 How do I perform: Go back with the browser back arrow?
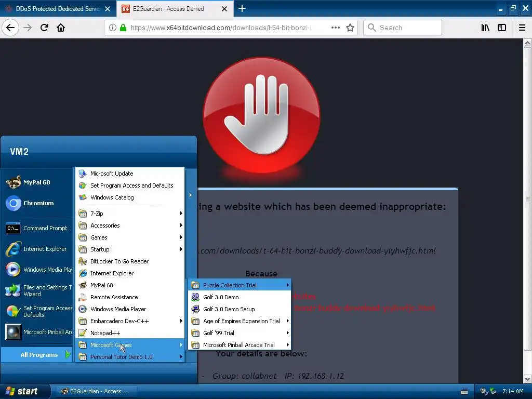point(10,28)
